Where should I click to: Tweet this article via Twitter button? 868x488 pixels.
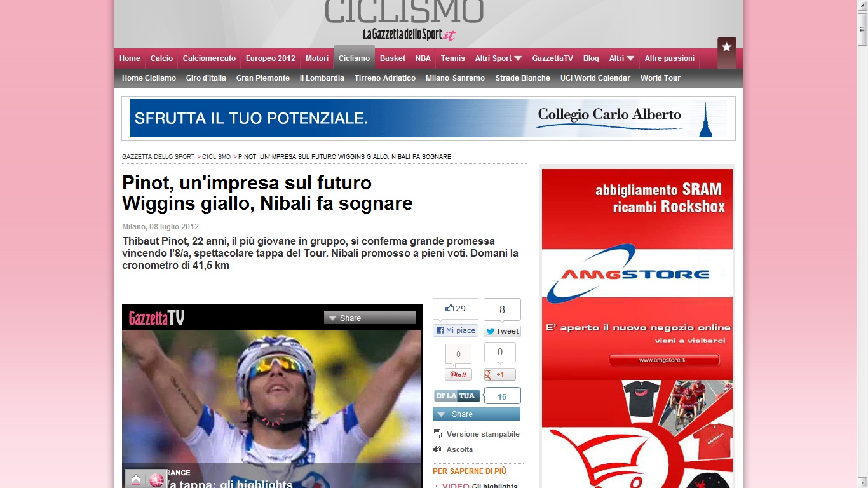pos(502,331)
